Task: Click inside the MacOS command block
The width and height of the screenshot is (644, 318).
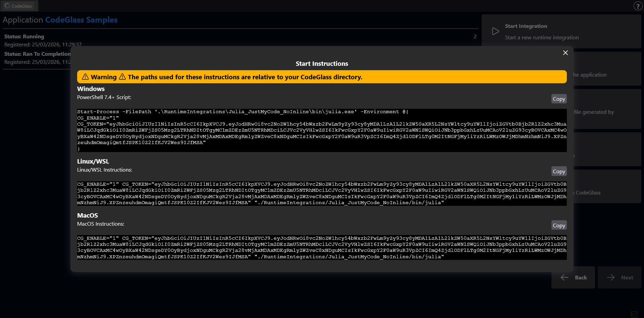Action: coord(321,247)
